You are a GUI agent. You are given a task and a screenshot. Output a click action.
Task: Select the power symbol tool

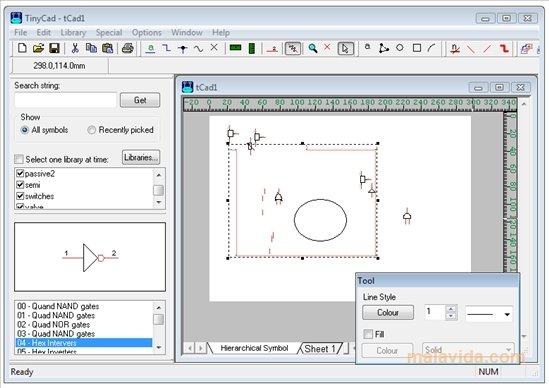pyautogui.click(x=272, y=49)
